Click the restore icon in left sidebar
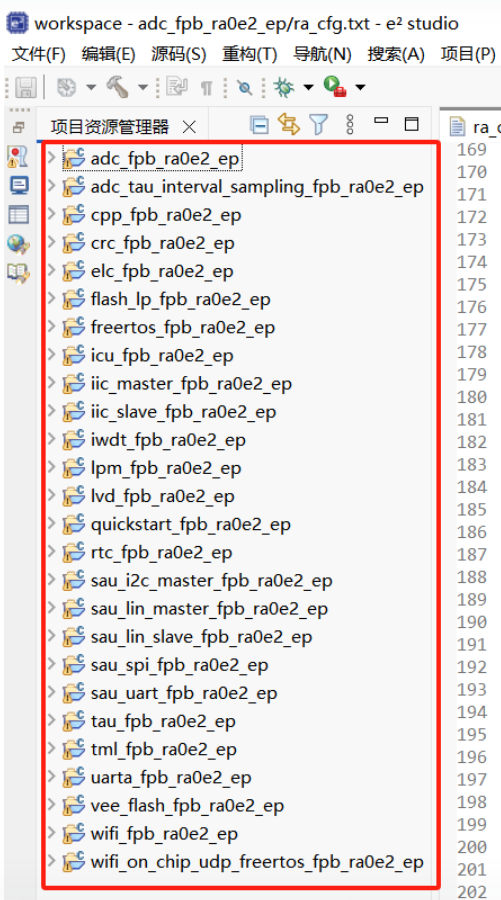This screenshot has height=900, width=501. pyautogui.click(x=19, y=127)
